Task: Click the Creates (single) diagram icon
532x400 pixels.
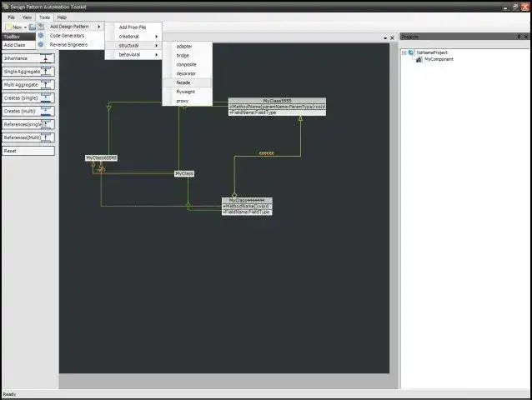Action: (x=46, y=98)
